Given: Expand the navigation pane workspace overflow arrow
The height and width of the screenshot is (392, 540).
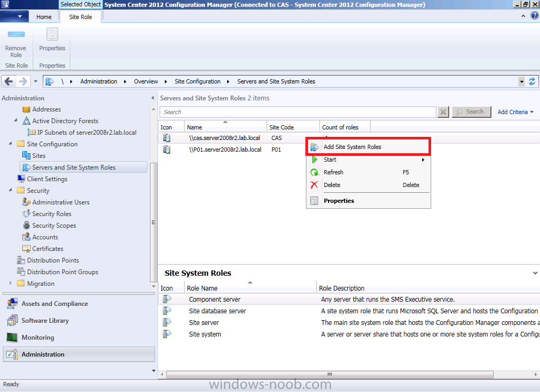Looking at the screenshot, I should click(154, 371).
